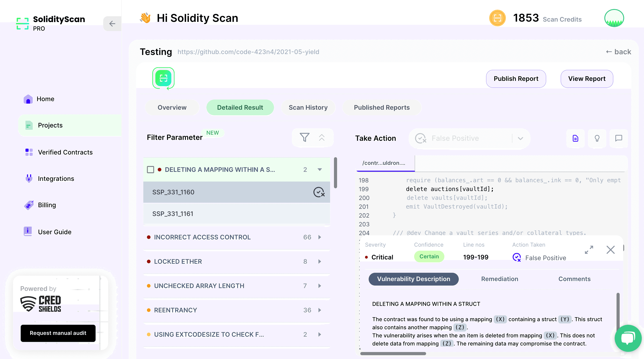Switch to Overview tab
The width and height of the screenshot is (644, 359).
coord(172,107)
